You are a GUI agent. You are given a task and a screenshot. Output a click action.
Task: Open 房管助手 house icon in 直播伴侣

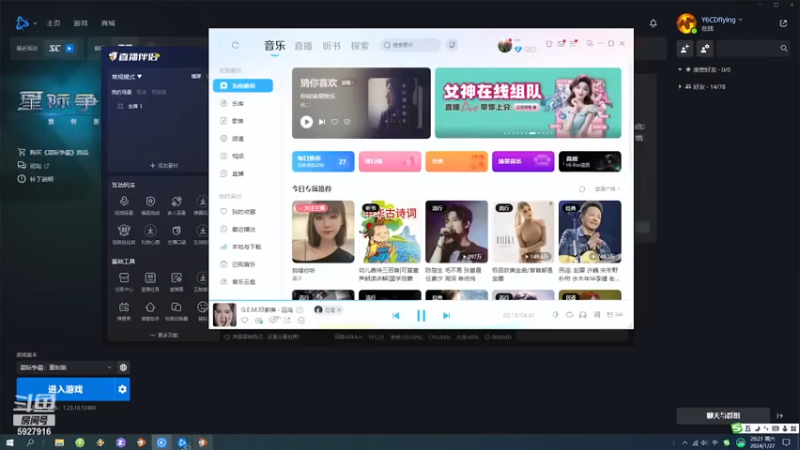point(150,311)
